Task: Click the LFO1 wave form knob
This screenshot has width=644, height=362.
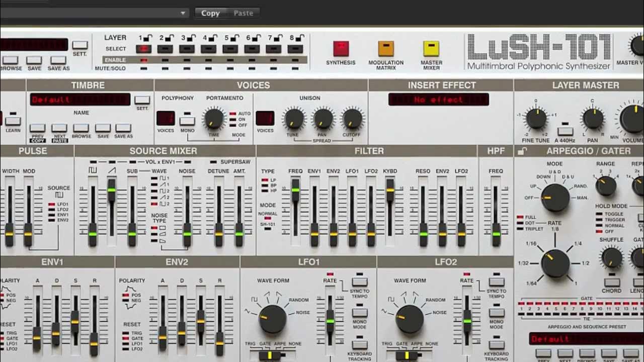Action: [x=272, y=319]
